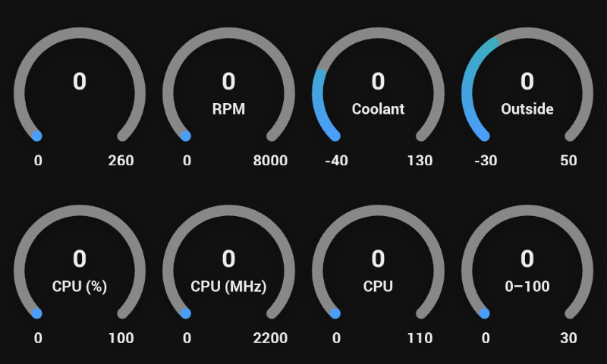Click the blue start dot on RPM gauge
This screenshot has width=607, height=364.
185,136
